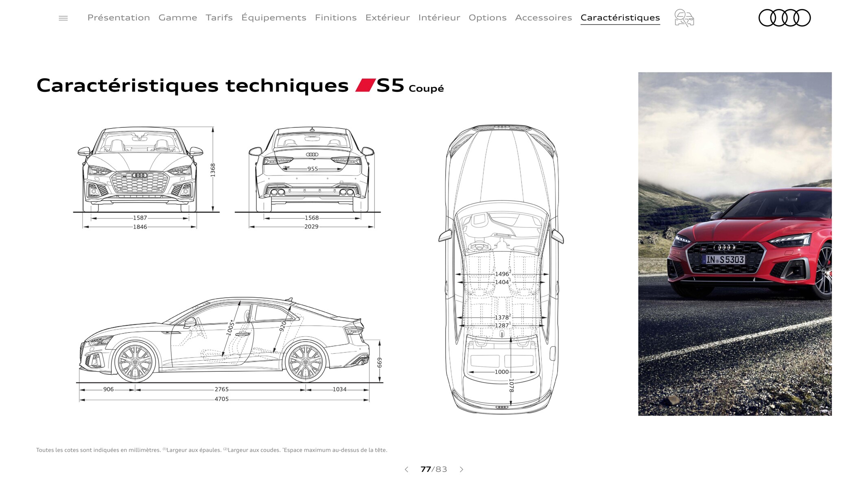Click the 1496 front elbow width
This screenshot has height=488, width=868.
click(502, 274)
